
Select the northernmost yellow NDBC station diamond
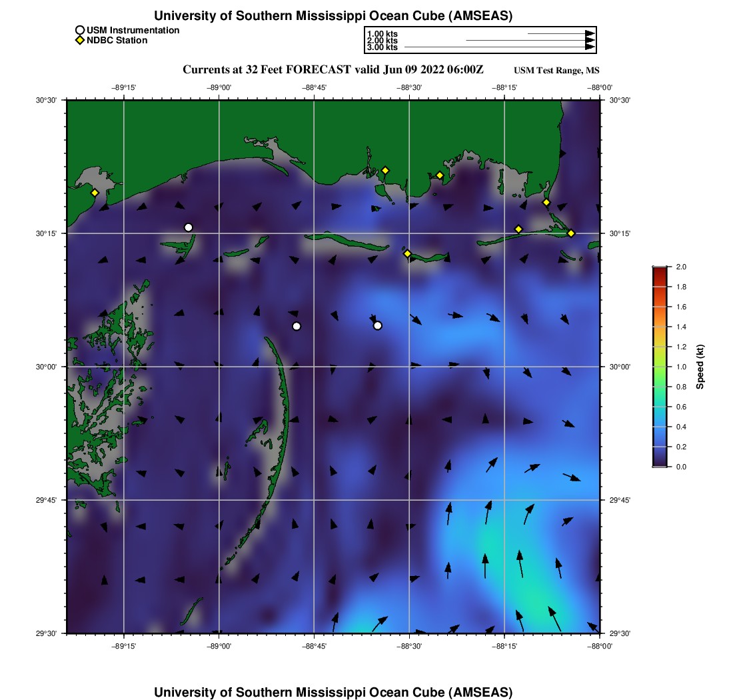click(x=385, y=171)
